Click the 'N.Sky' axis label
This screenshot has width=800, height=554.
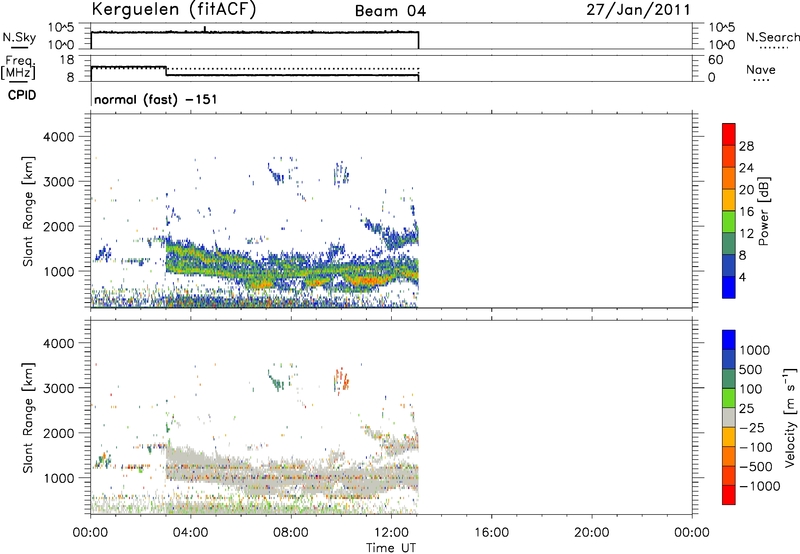19,38
